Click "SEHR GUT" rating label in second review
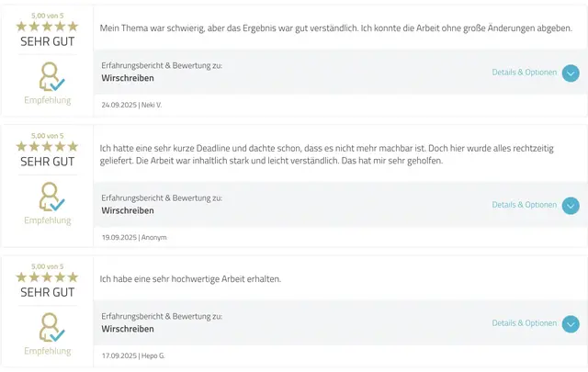The height and width of the screenshot is (372, 588). [x=47, y=162]
